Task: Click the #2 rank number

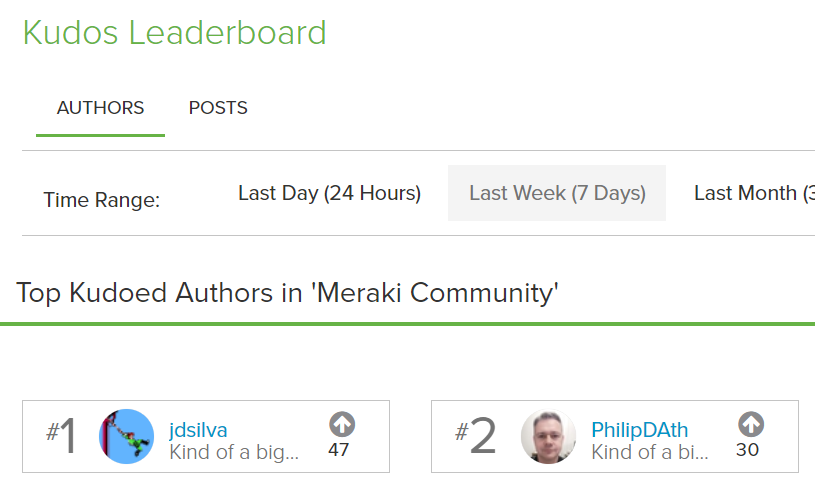Action: 475,436
